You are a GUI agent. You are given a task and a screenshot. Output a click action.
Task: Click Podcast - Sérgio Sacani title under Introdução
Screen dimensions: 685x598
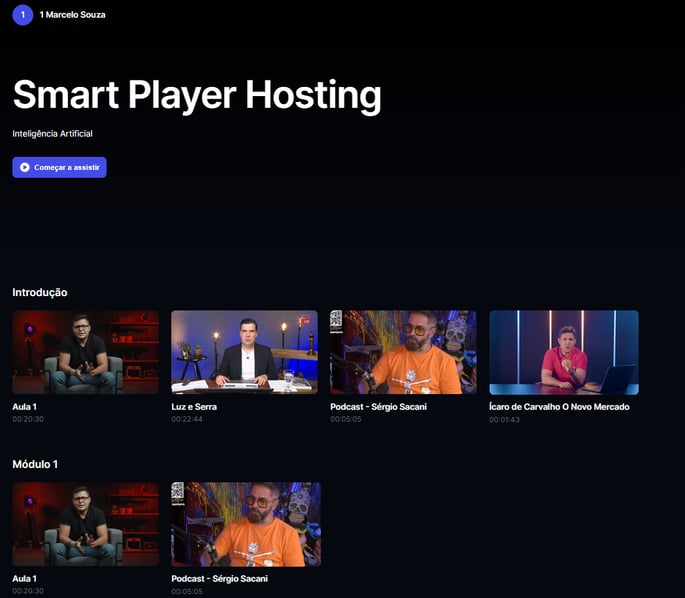(378, 407)
